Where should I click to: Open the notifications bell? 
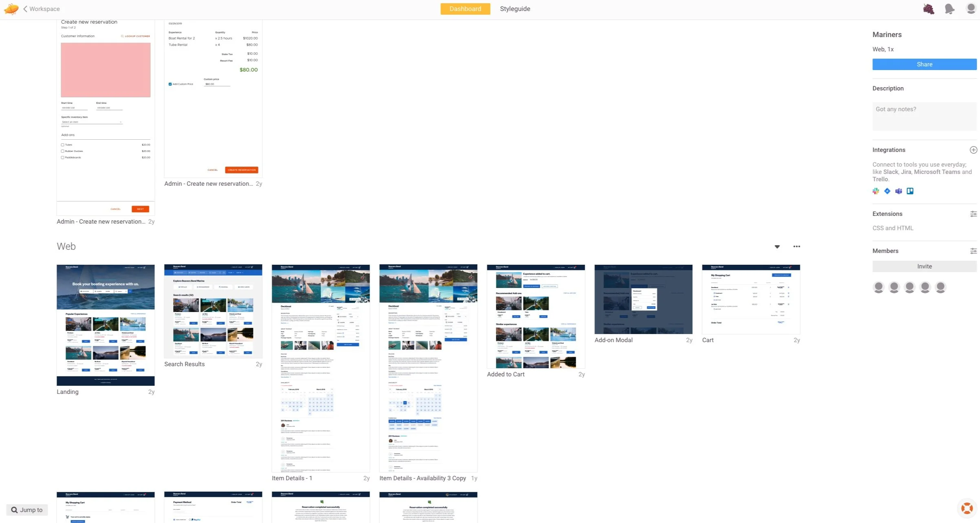[949, 9]
